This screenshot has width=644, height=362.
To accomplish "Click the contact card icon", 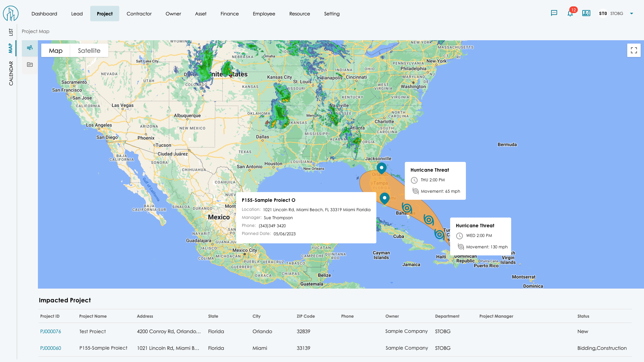I will (586, 13).
